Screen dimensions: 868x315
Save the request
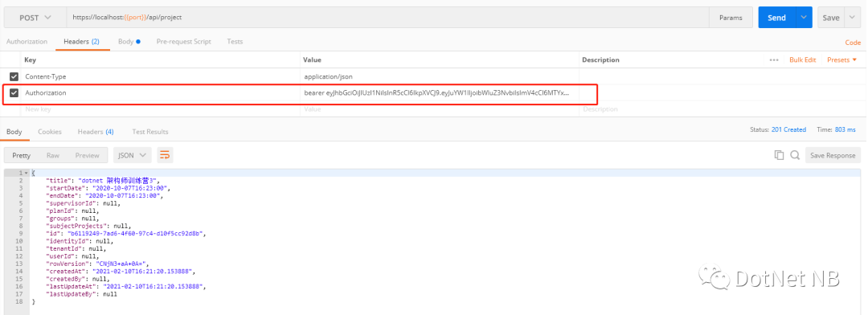pyautogui.click(x=830, y=18)
